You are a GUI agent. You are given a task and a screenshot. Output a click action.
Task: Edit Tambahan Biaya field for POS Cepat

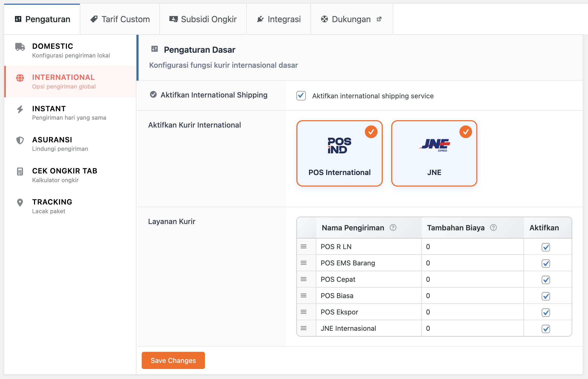[x=472, y=279]
